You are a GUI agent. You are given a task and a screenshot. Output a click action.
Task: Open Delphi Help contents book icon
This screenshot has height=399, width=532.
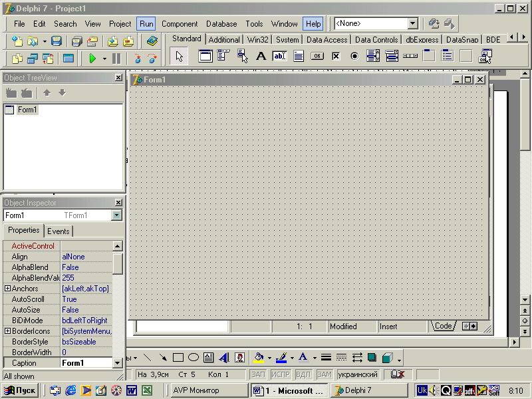click(152, 41)
